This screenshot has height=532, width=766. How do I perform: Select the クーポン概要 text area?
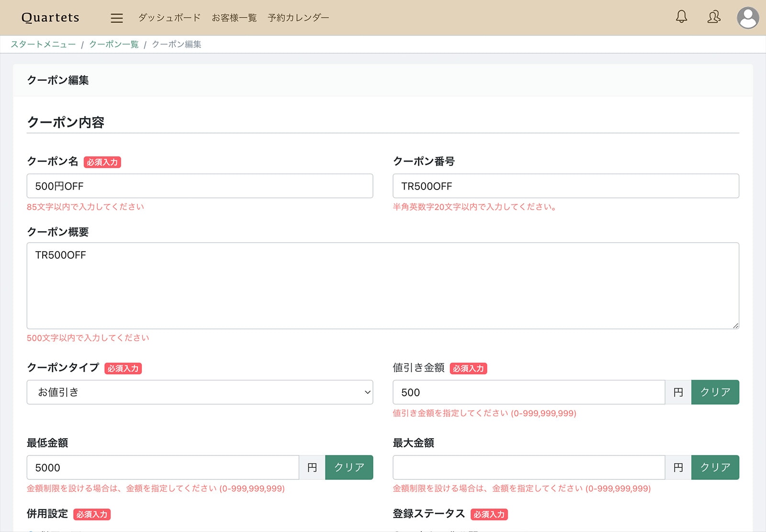point(383,286)
